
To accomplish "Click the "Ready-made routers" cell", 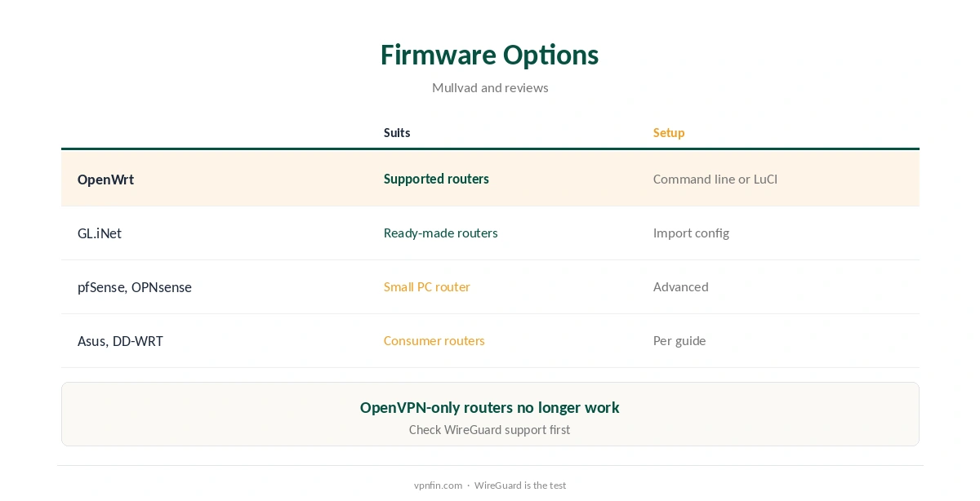I will point(441,233).
